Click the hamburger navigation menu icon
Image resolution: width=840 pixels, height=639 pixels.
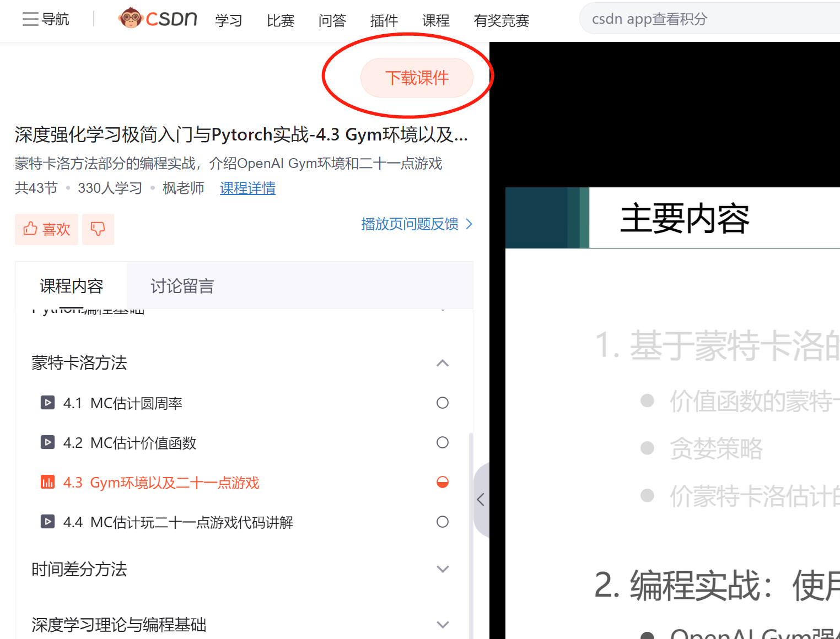click(30, 19)
